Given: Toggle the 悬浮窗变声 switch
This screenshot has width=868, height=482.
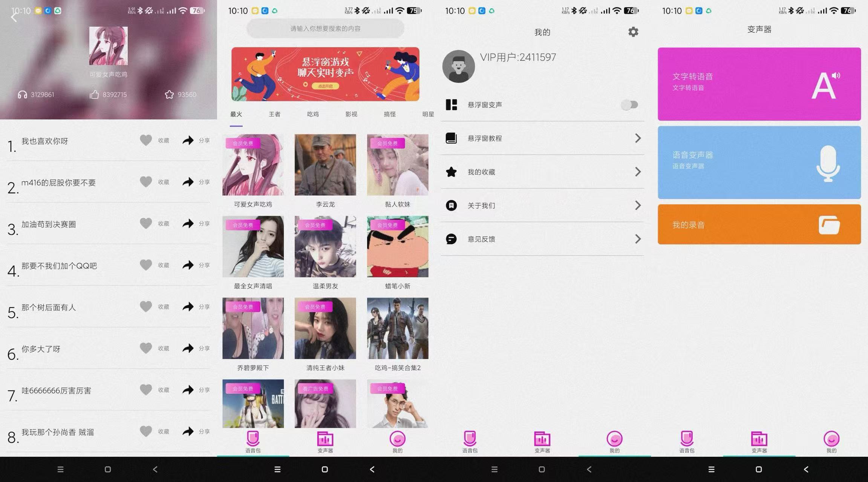Looking at the screenshot, I should coord(629,105).
